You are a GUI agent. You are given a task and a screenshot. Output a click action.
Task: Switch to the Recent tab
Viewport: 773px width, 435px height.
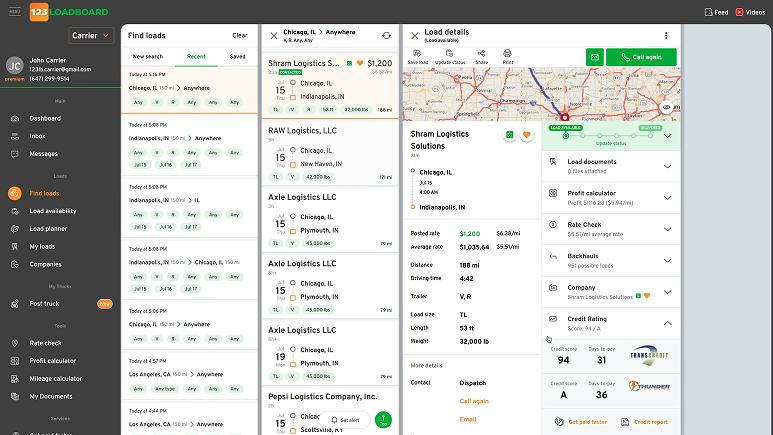click(x=196, y=56)
